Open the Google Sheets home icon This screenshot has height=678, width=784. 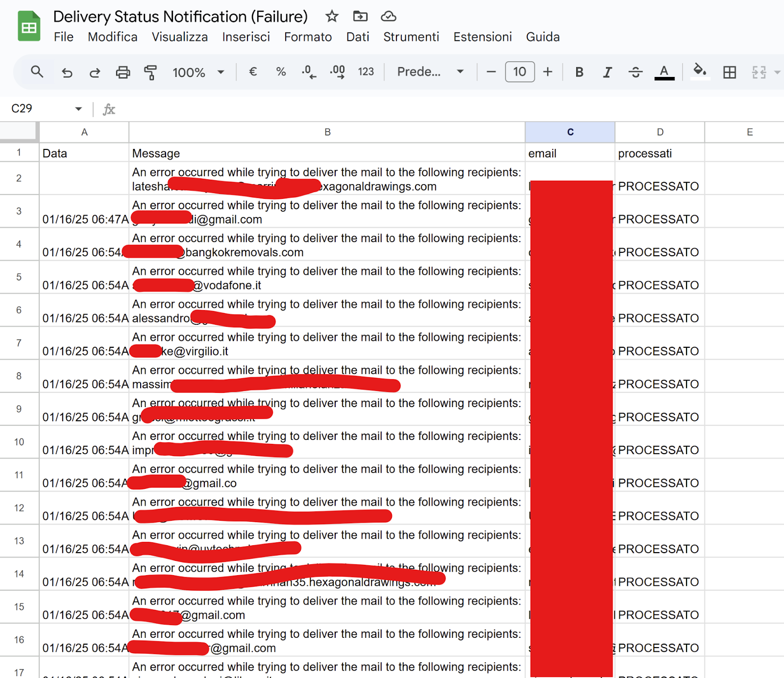pos(29,26)
